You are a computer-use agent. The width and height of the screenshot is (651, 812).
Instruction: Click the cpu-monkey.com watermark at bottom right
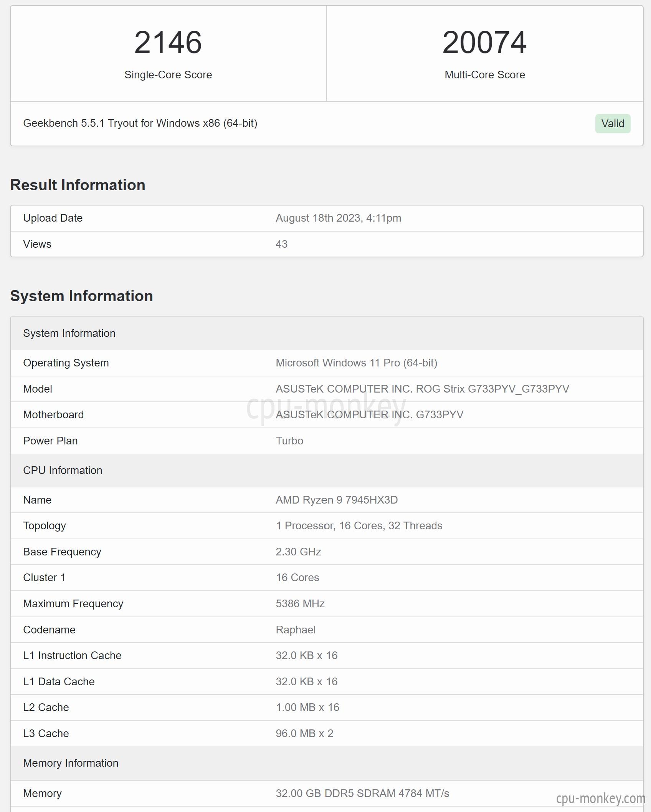pyautogui.click(x=601, y=799)
